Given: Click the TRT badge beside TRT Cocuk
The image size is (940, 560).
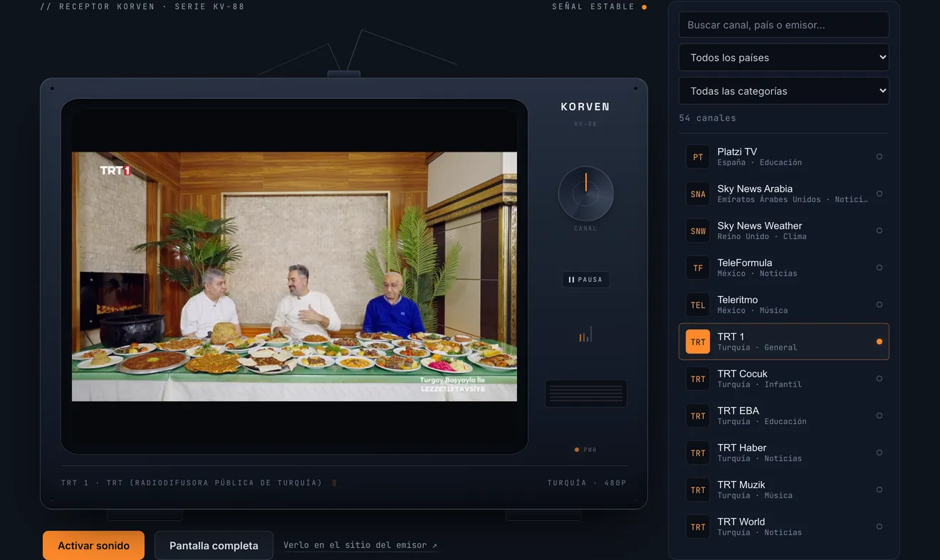Looking at the screenshot, I should pos(698,379).
